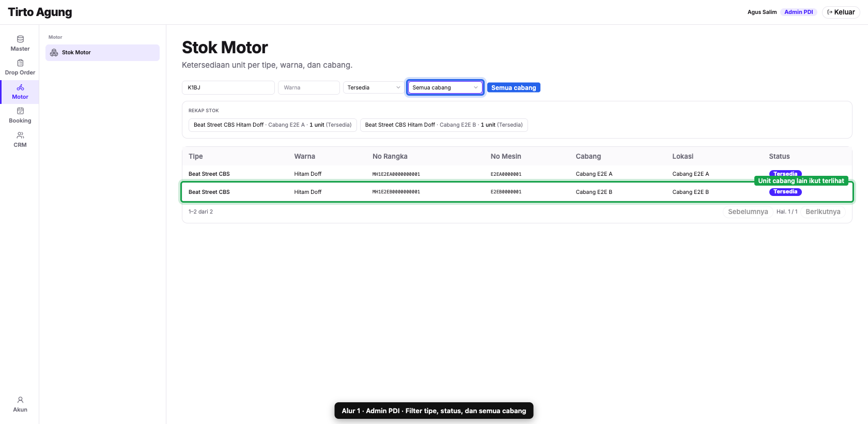Image resolution: width=868 pixels, height=424 pixels.
Task: Open the Master database icon
Action: 20,39
